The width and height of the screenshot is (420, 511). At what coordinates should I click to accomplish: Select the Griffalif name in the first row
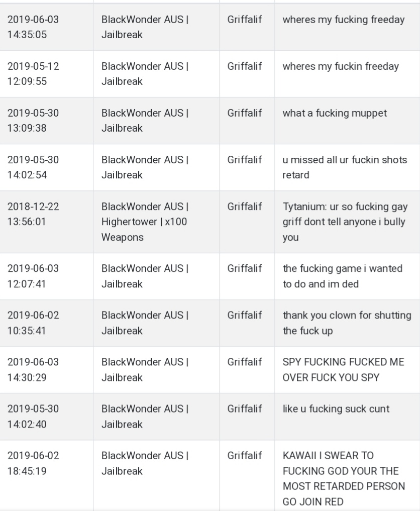click(244, 20)
